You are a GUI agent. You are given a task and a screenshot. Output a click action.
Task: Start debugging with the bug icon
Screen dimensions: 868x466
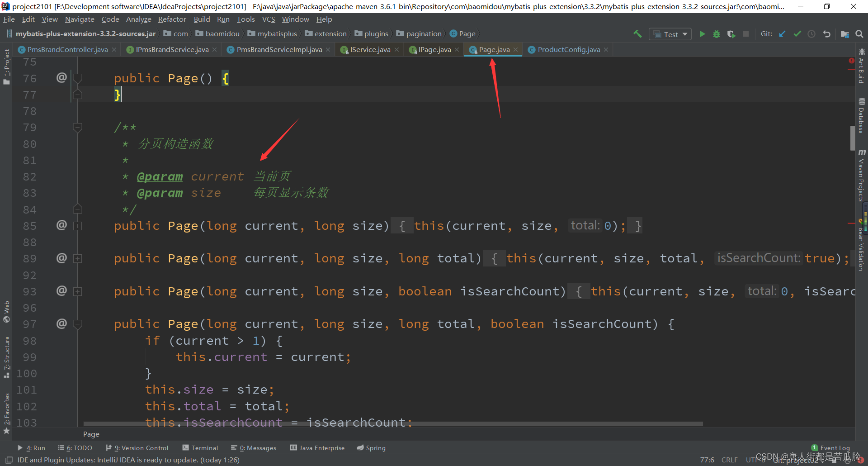[x=717, y=34]
